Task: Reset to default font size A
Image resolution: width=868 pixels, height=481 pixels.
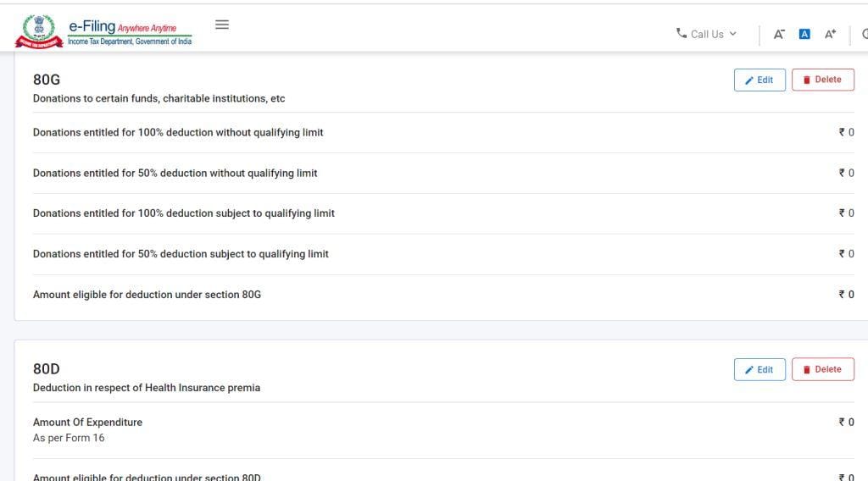Action: point(804,34)
